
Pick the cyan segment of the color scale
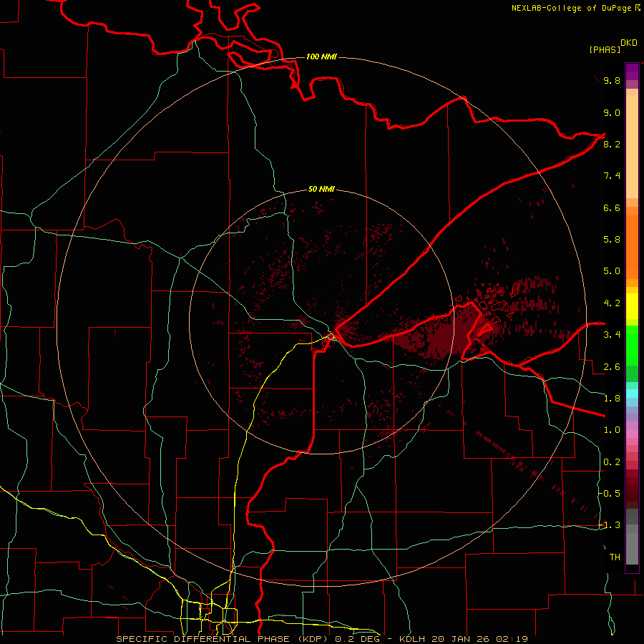(632, 394)
